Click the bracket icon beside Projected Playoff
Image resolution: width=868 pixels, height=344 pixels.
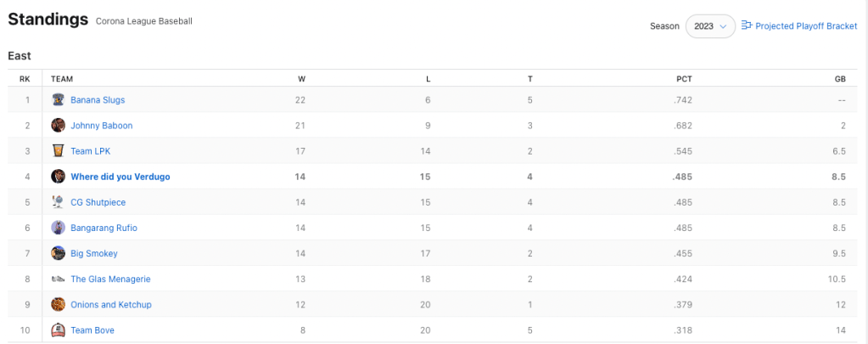pyautogui.click(x=747, y=26)
